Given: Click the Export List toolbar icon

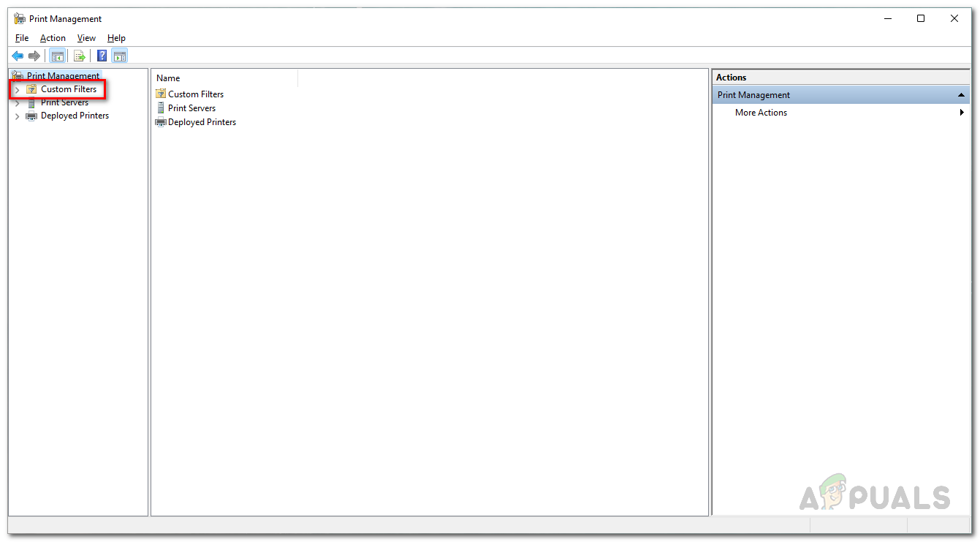Looking at the screenshot, I should [x=80, y=56].
